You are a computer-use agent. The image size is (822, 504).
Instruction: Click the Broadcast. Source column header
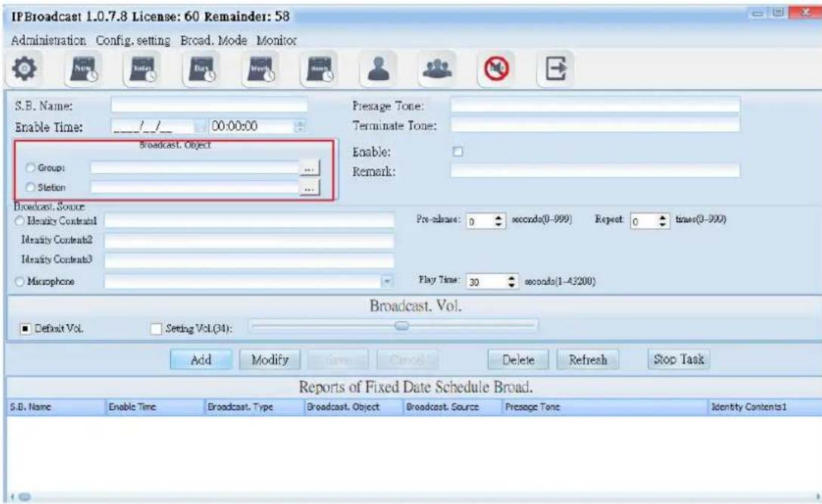coord(451,407)
